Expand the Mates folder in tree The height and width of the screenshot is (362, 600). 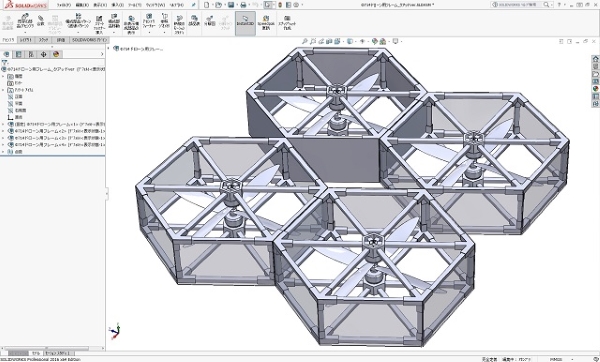(x=3, y=152)
